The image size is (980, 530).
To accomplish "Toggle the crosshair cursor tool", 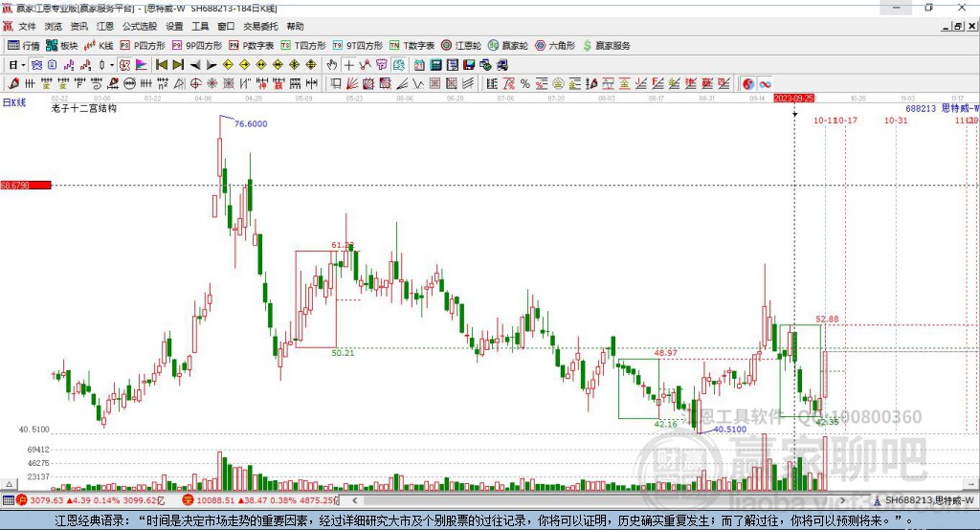I will pos(348,64).
